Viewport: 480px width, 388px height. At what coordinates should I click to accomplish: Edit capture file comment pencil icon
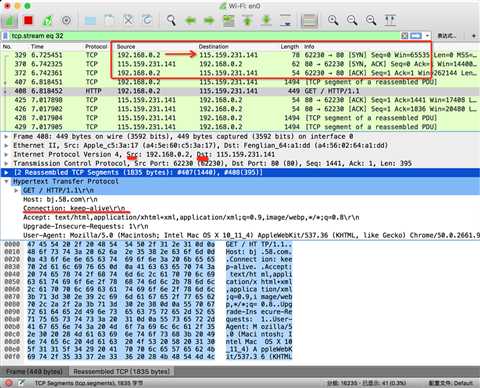(x=21, y=383)
